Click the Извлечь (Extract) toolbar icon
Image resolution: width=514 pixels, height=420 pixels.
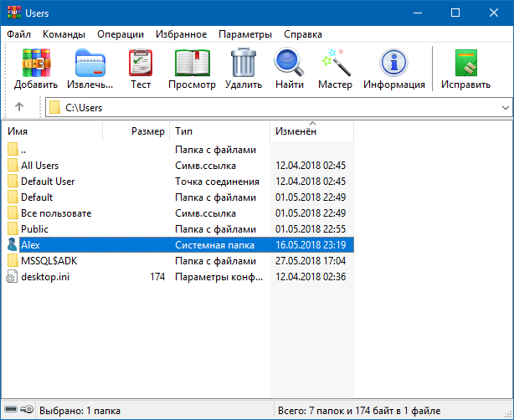[90, 69]
